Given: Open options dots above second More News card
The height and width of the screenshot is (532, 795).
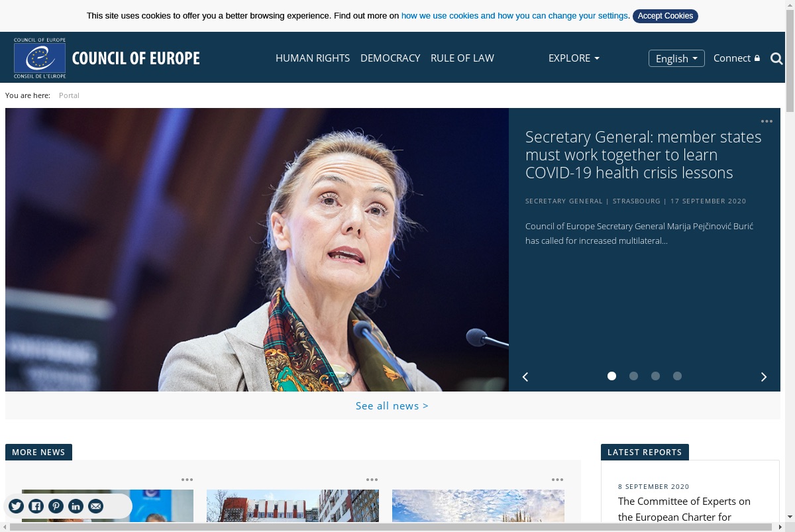Looking at the screenshot, I should click(372, 480).
